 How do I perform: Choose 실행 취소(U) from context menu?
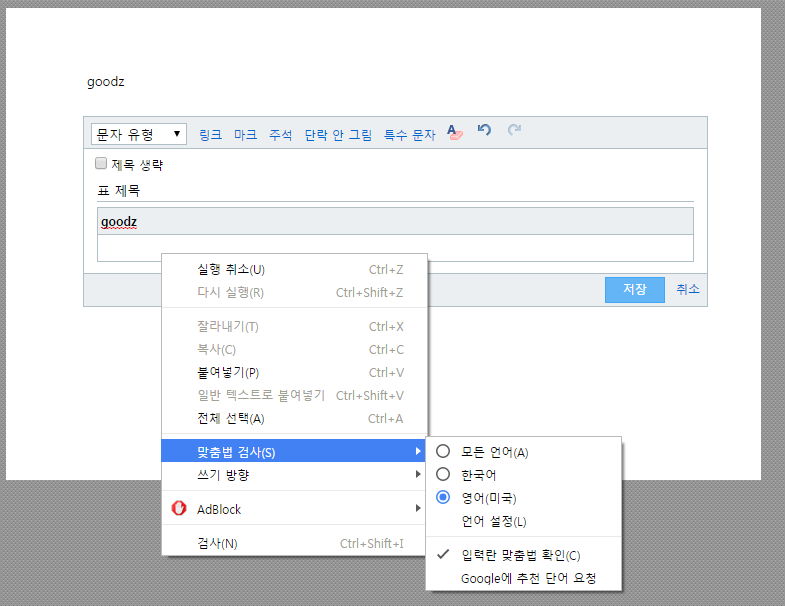[x=294, y=269]
